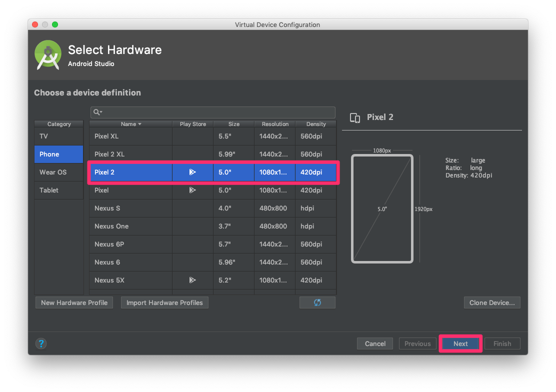Click the Play Store column header

click(x=193, y=124)
